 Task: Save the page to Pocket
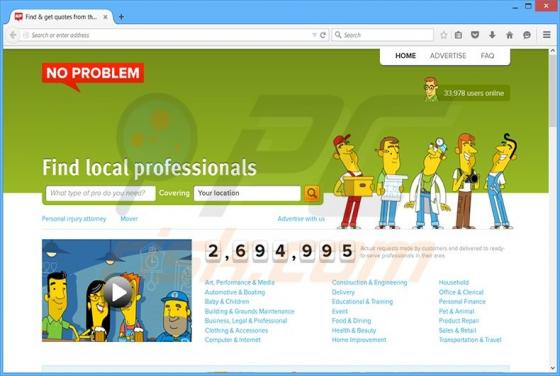[x=475, y=35]
